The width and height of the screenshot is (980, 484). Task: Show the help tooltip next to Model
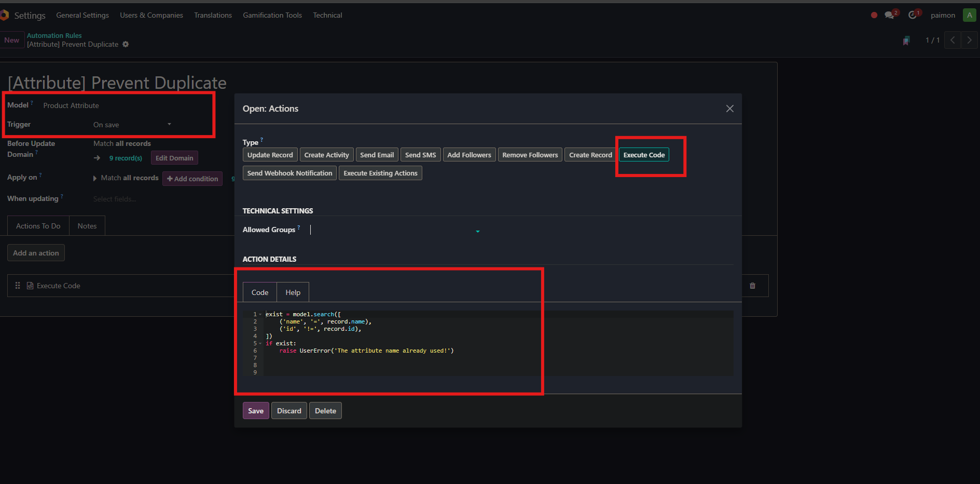pos(32,102)
